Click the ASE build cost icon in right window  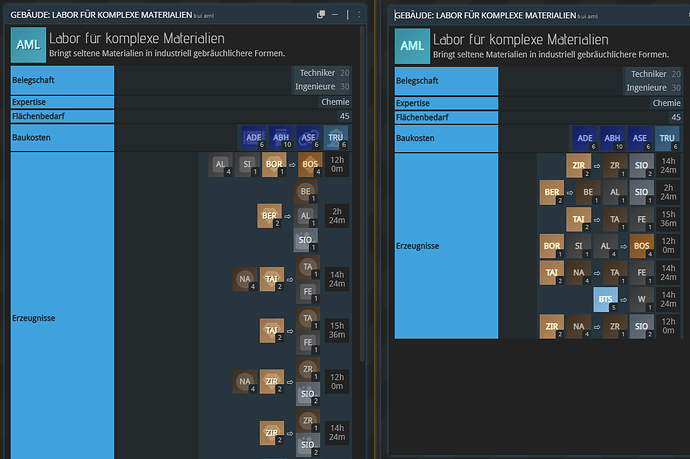[639, 138]
